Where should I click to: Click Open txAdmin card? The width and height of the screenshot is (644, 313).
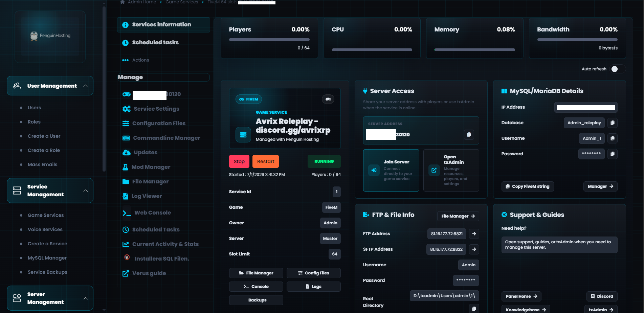451,171
